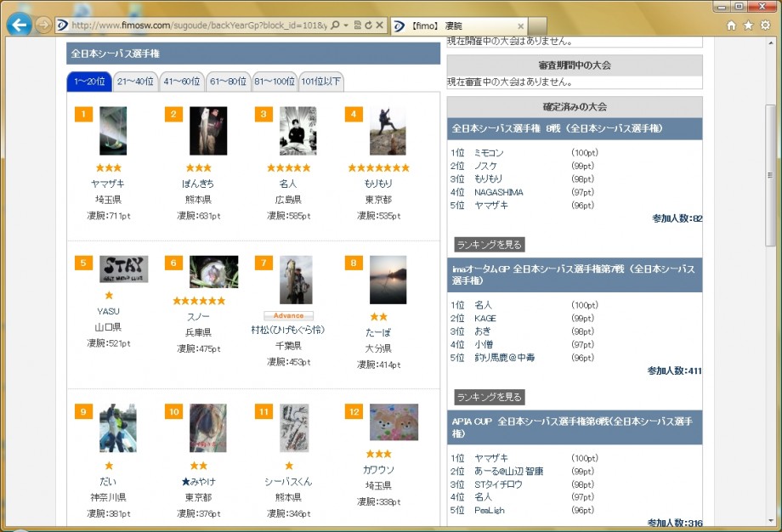This screenshot has width=782, height=532.
Task: Click the カワウソ user name link
Action: pyautogui.click(x=378, y=470)
